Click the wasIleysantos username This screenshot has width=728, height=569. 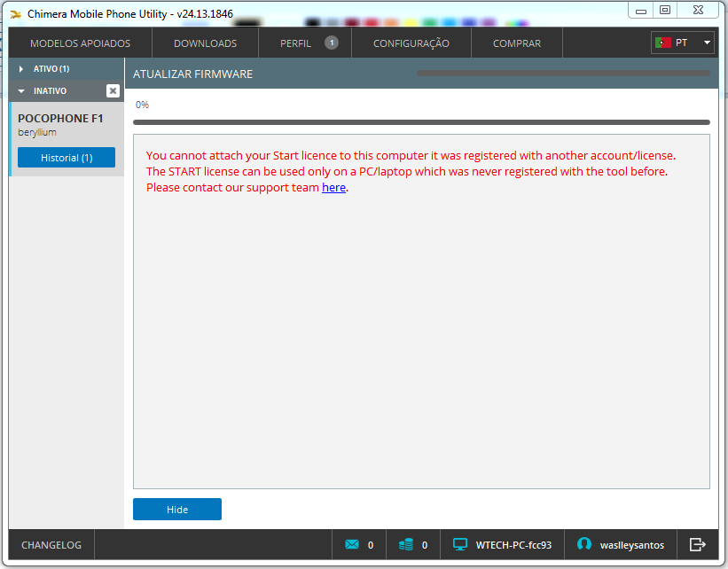(x=632, y=545)
